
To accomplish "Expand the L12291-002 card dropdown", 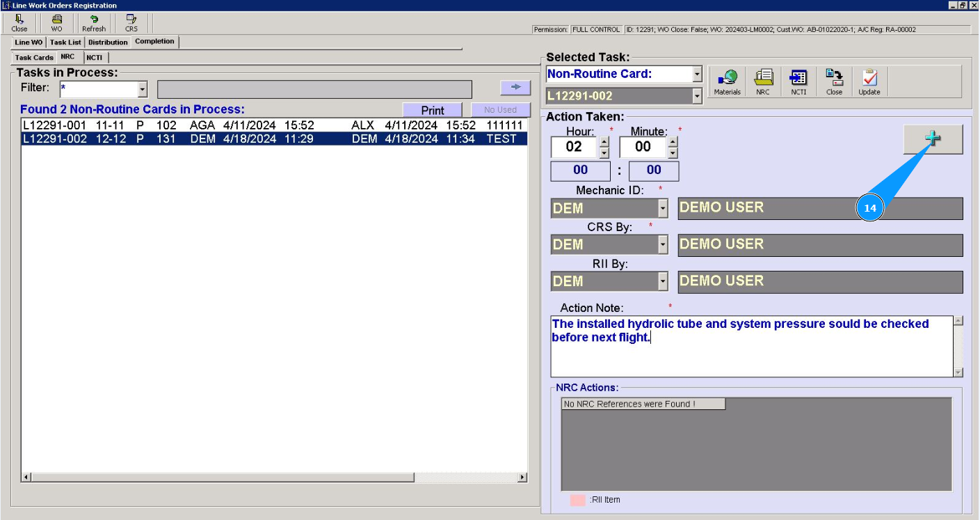I will coord(698,96).
